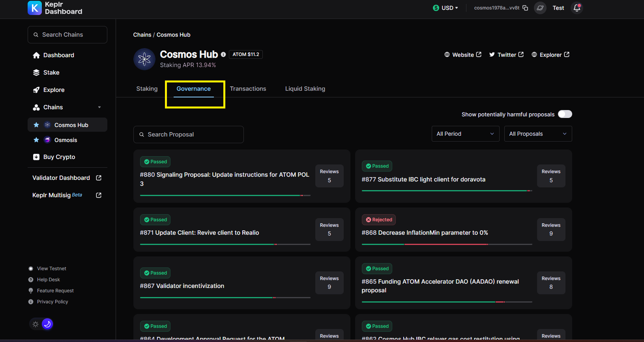
Task: Click the ATOM $11.2 price badge
Action: click(246, 54)
